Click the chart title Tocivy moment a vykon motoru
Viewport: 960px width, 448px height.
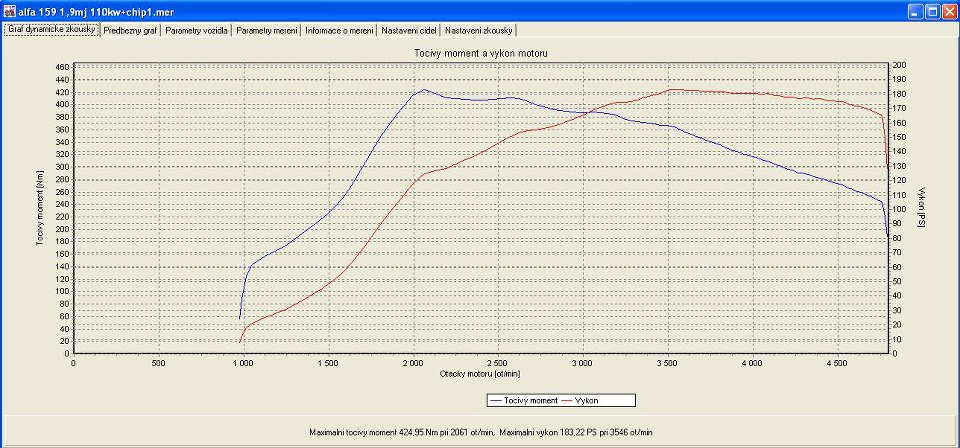pyautogui.click(x=480, y=52)
